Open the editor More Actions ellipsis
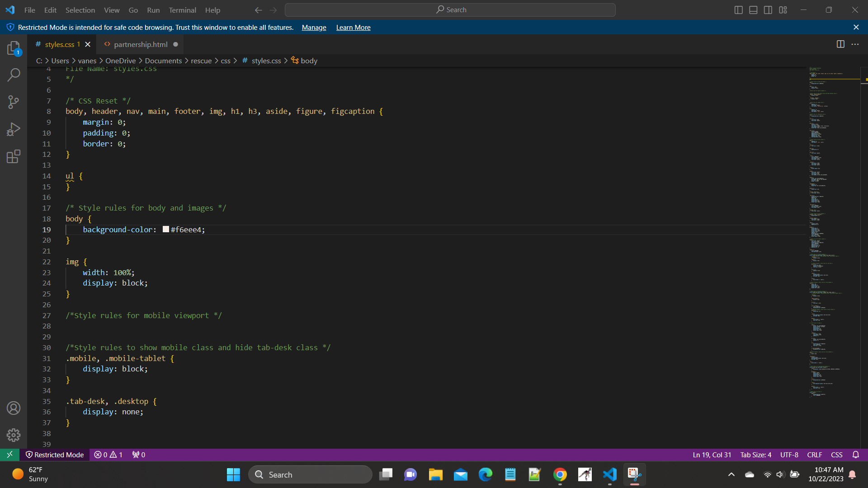 point(855,44)
